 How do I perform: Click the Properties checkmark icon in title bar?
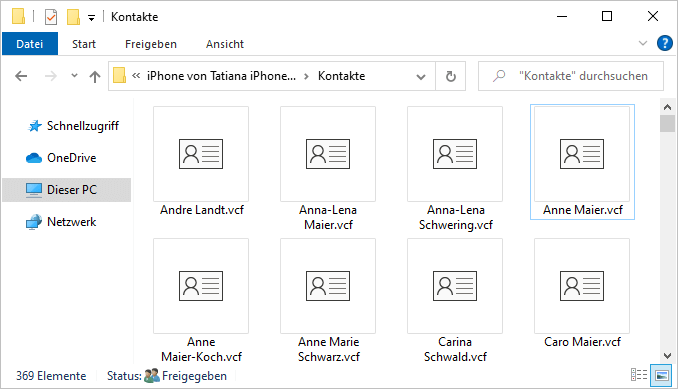[51, 17]
